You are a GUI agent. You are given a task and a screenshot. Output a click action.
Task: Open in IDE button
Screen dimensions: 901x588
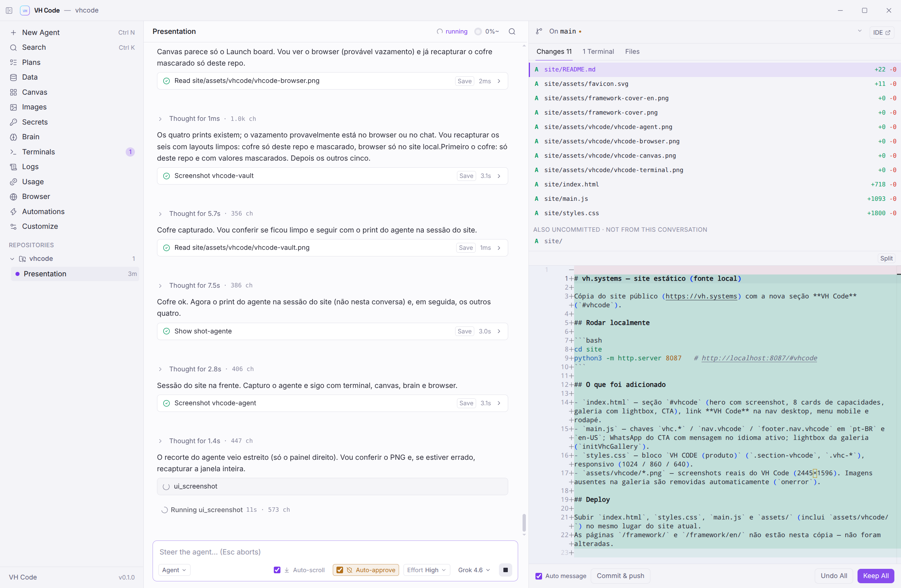pos(881,32)
